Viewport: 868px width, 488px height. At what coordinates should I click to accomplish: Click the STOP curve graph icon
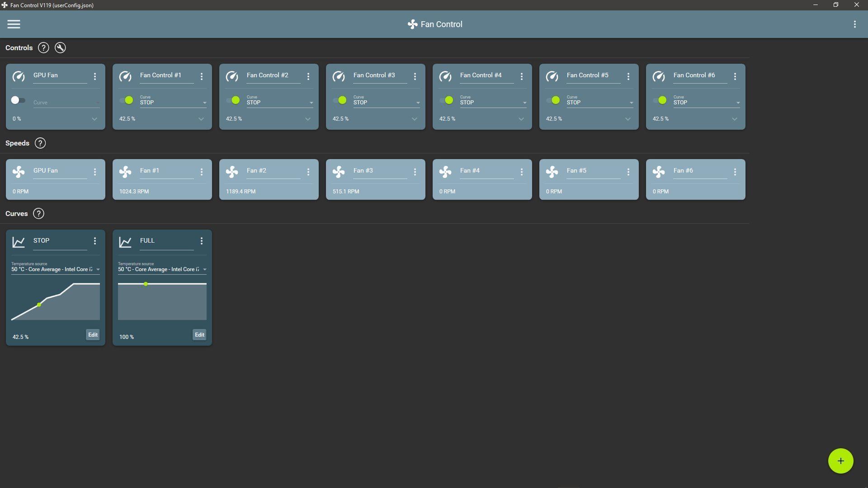pyautogui.click(x=19, y=242)
